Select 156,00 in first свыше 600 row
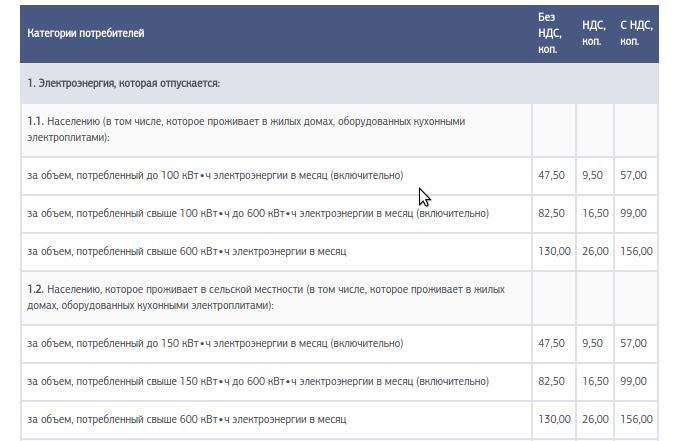 636,251
